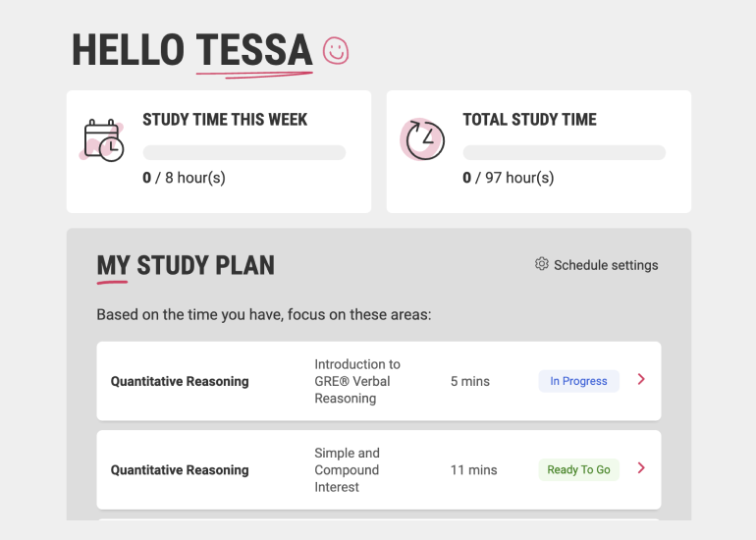Open Schedule settings link
Viewport: 756px width, 540px height.
596,265
